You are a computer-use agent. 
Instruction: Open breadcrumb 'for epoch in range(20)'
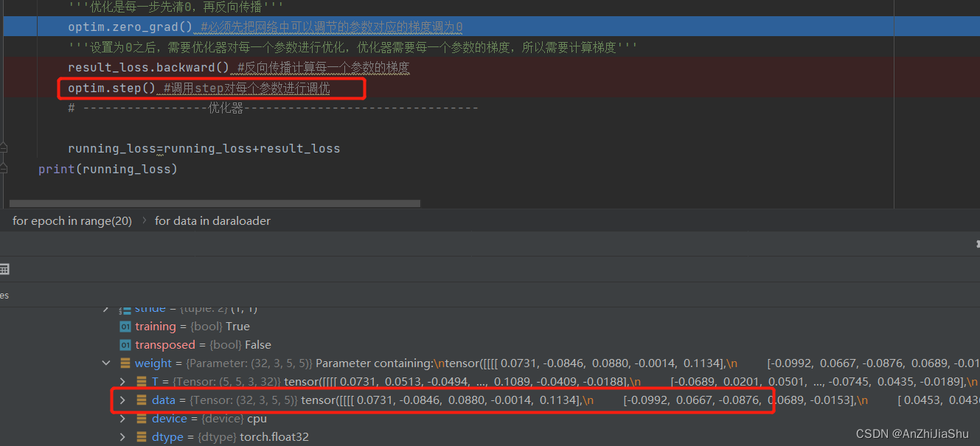pos(72,220)
